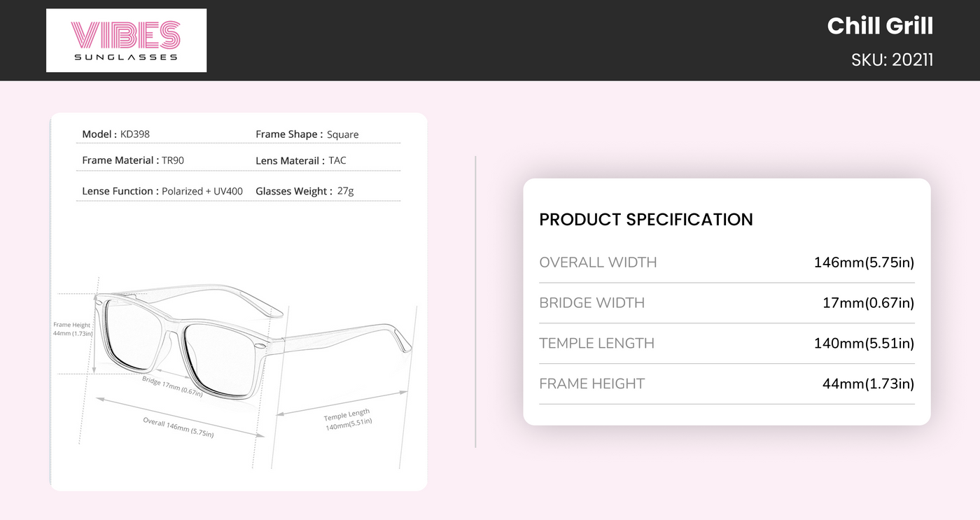The height and width of the screenshot is (520, 980).
Task: Click the Frame Height annotation on diagram
Action: [x=72, y=329]
